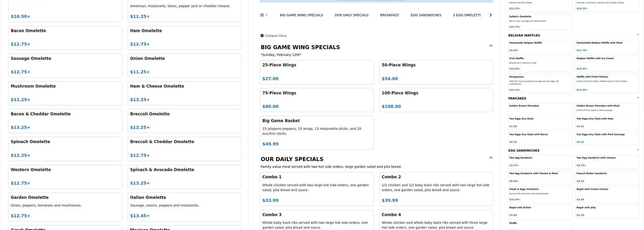Open the Bacon Omelette menu card
Screen dimensions: 644x230
pyautogui.click(x=65, y=37)
